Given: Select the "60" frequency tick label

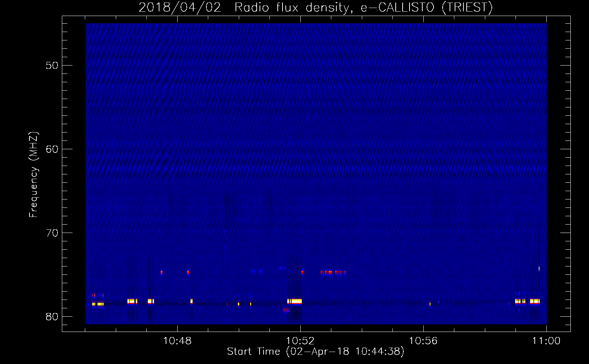Looking at the screenshot, I should click(52, 149).
